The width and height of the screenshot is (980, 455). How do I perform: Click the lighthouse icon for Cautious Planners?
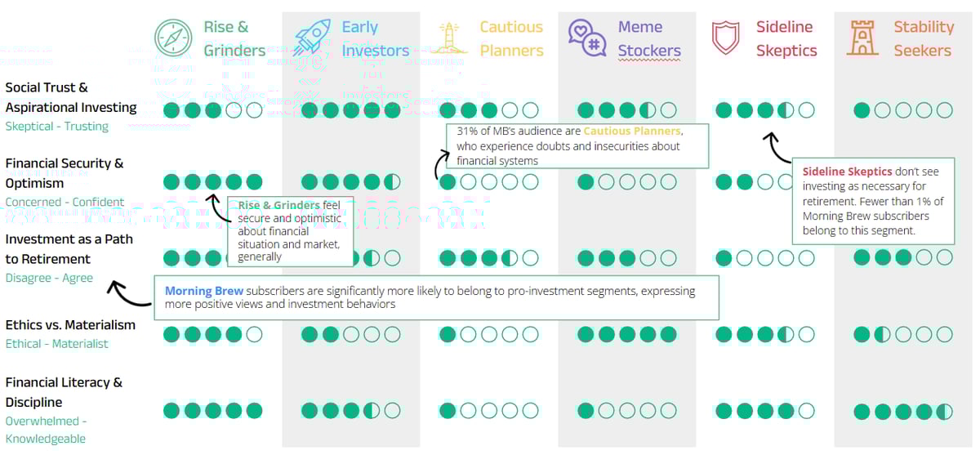(x=450, y=39)
